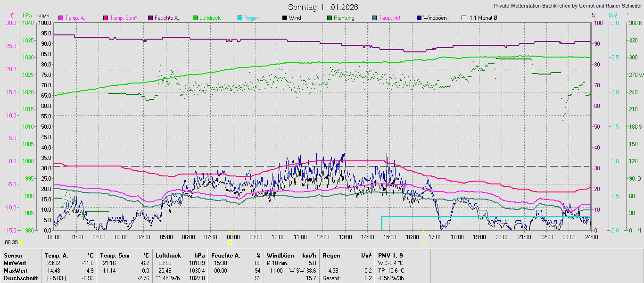
Task: Select the green Luftdruck legend swatch
Action: 195,18
